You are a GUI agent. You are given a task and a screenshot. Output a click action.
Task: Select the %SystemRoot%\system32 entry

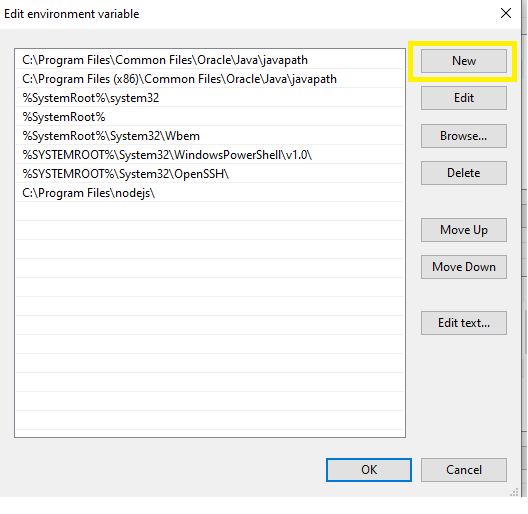coord(210,98)
